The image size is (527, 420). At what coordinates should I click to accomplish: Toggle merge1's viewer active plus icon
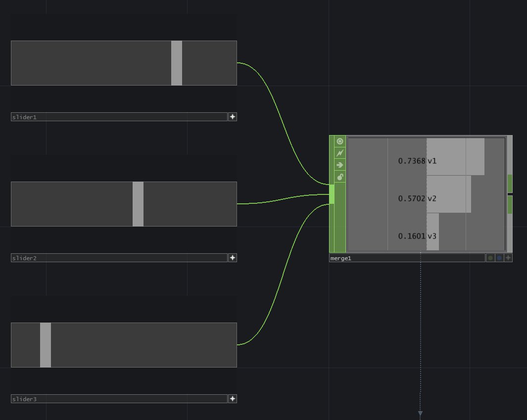coord(508,258)
